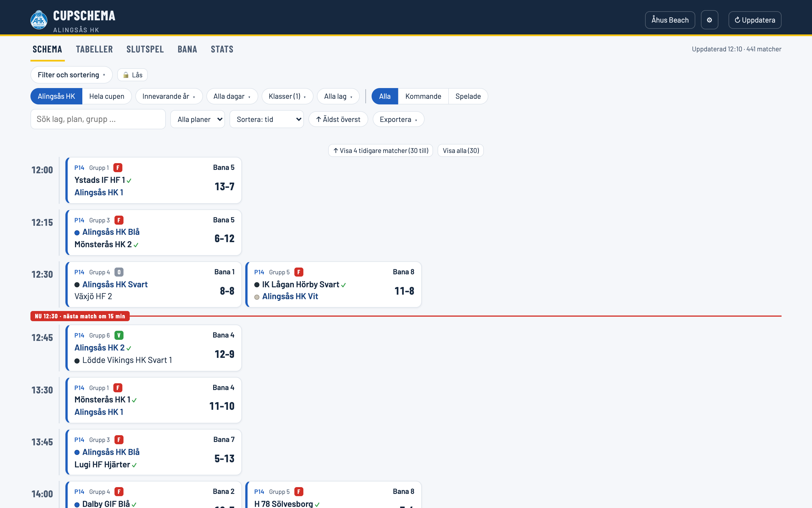Viewport: 812px width, 508px height.
Task: Open the Klasser (1) dropdown
Action: pos(287,97)
